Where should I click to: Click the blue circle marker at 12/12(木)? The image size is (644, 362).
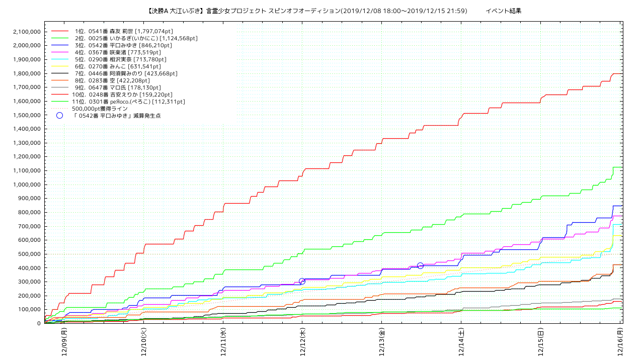(x=302, y=282)
